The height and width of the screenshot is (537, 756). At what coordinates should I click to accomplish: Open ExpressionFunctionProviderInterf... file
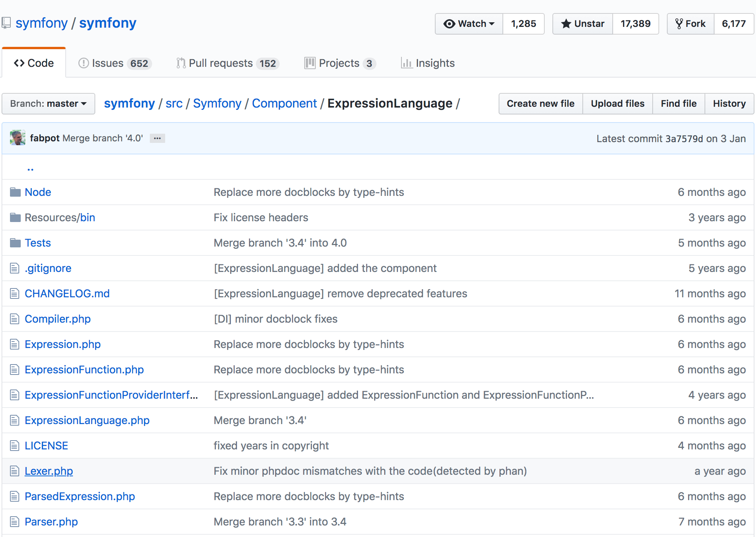[111, 395]
